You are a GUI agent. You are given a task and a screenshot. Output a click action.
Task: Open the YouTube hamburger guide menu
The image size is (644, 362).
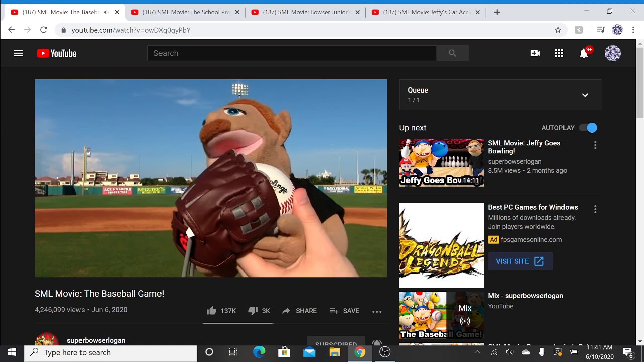[x=19, y=53]
